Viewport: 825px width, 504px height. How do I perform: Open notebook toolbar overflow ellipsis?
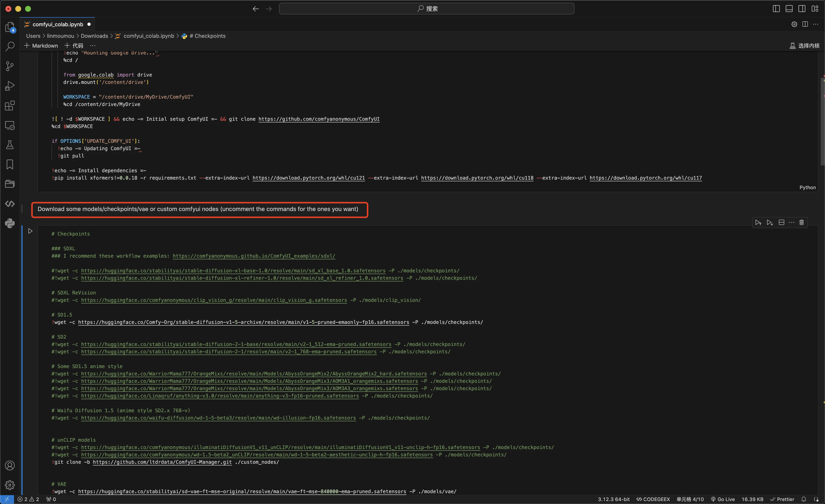(93, 45)
